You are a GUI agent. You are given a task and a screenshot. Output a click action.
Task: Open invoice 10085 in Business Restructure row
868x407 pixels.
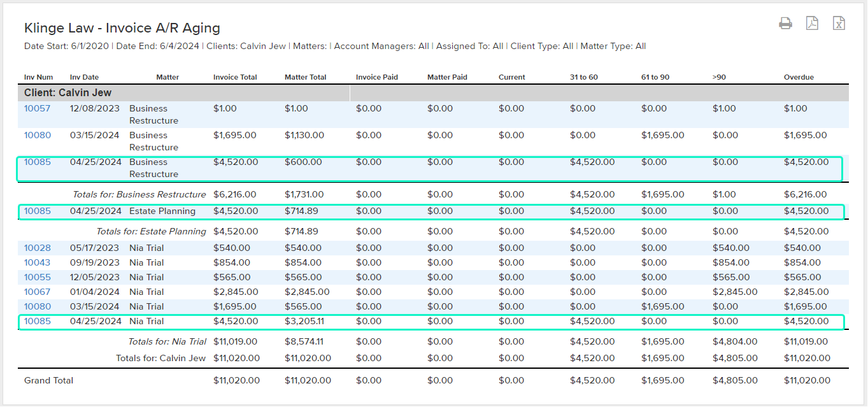(37, 162)
